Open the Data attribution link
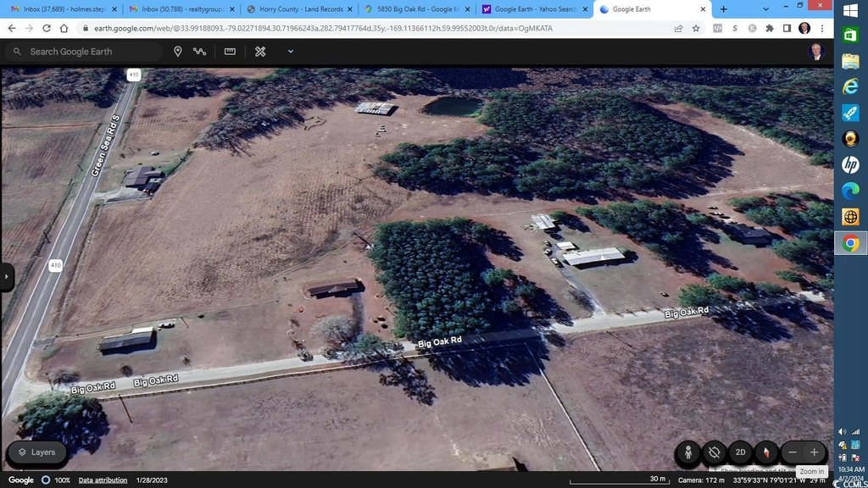 pos(103,480)
